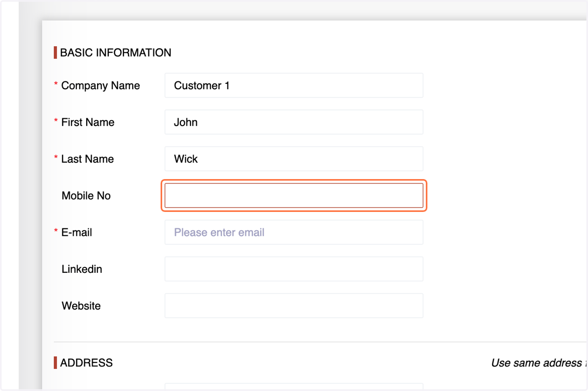Click the E-mail label
This screenshot has height=391, width=588.
[x=76, y=233]
